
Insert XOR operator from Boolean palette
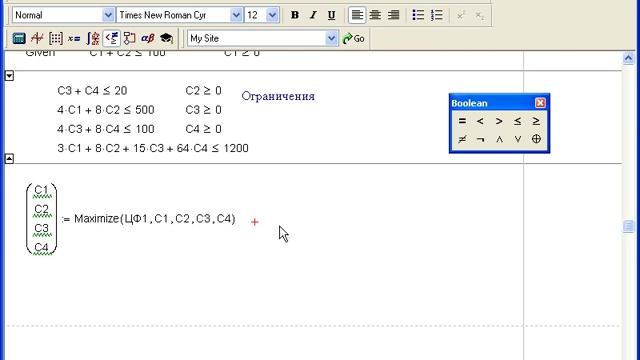[x=536, y=139]
